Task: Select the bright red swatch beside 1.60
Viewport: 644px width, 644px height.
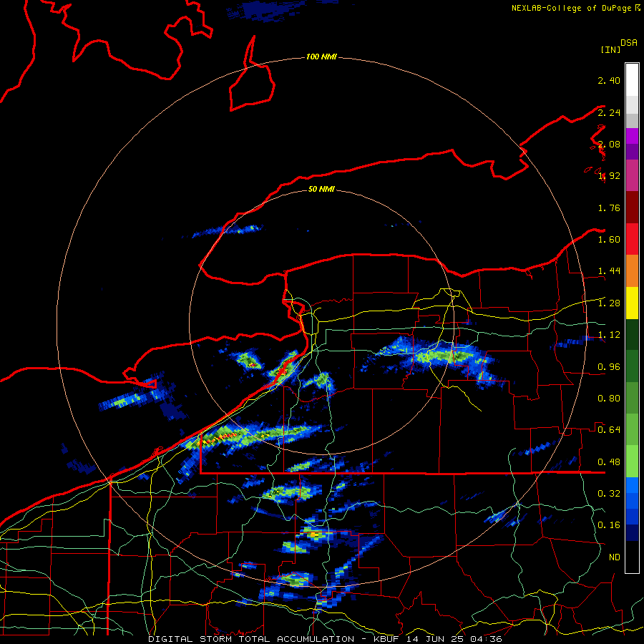Action: [x=632, y=239]
